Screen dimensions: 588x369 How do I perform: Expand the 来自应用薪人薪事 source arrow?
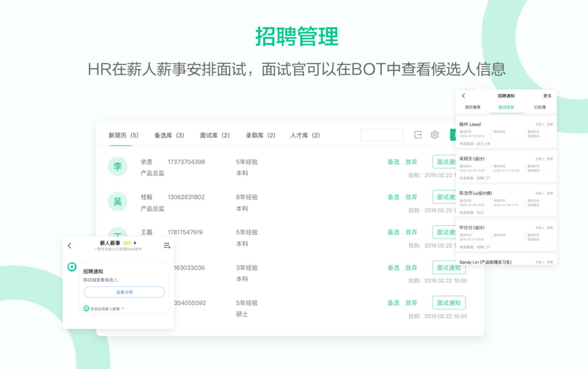coord(123,309)
